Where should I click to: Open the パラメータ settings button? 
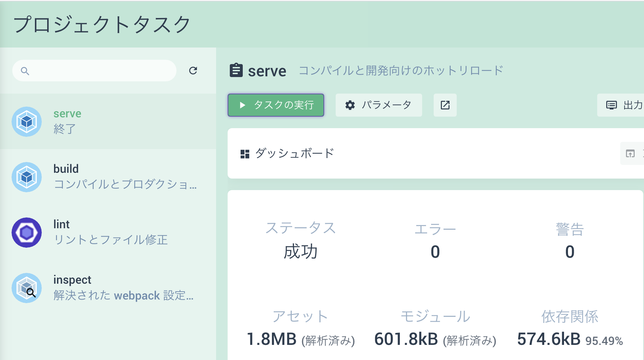pyautogui.click(x=379, y=105)
